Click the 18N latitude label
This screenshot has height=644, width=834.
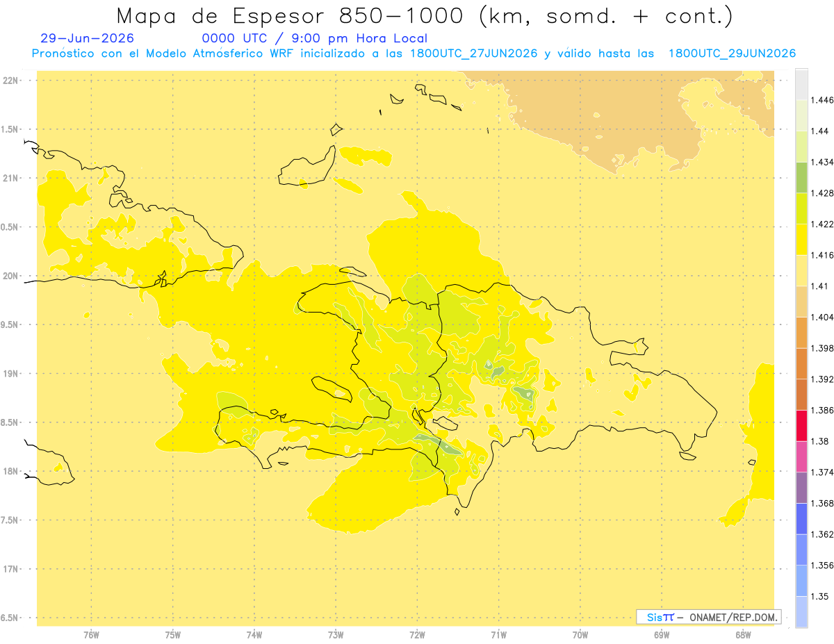pyautogui.click(x=11, y=472)
